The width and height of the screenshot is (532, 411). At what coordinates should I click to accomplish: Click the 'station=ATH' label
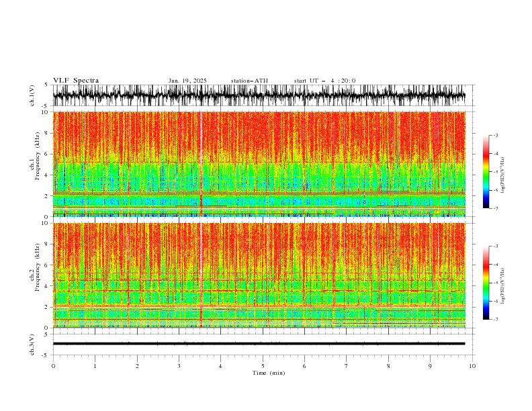(249, 81)
